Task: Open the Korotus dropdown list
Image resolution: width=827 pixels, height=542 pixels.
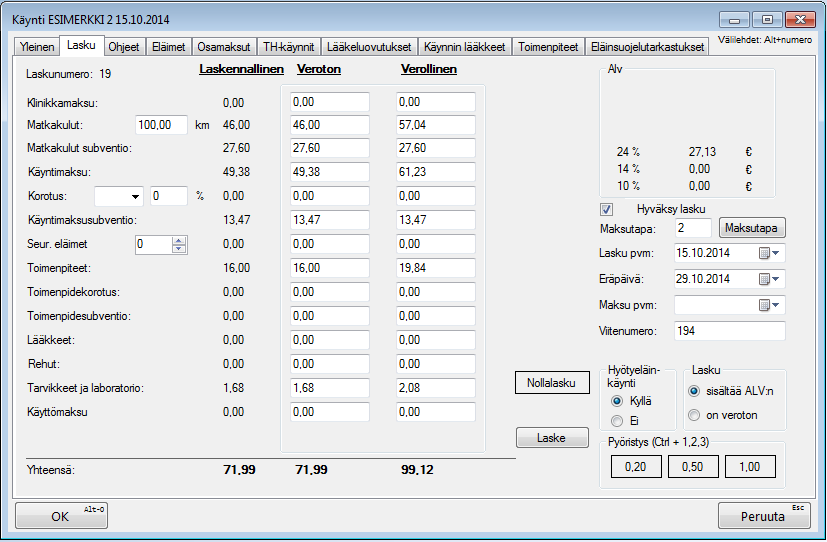Action: coord(136,197)
